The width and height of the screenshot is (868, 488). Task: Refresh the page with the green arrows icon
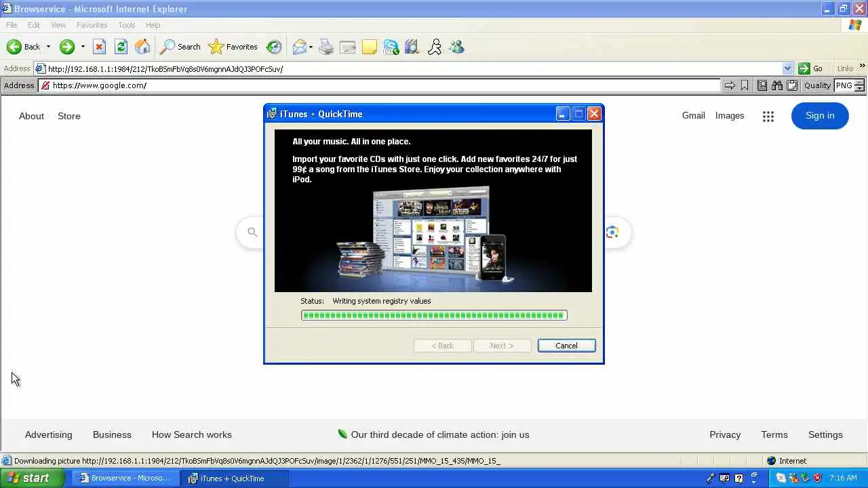[121, 47]
